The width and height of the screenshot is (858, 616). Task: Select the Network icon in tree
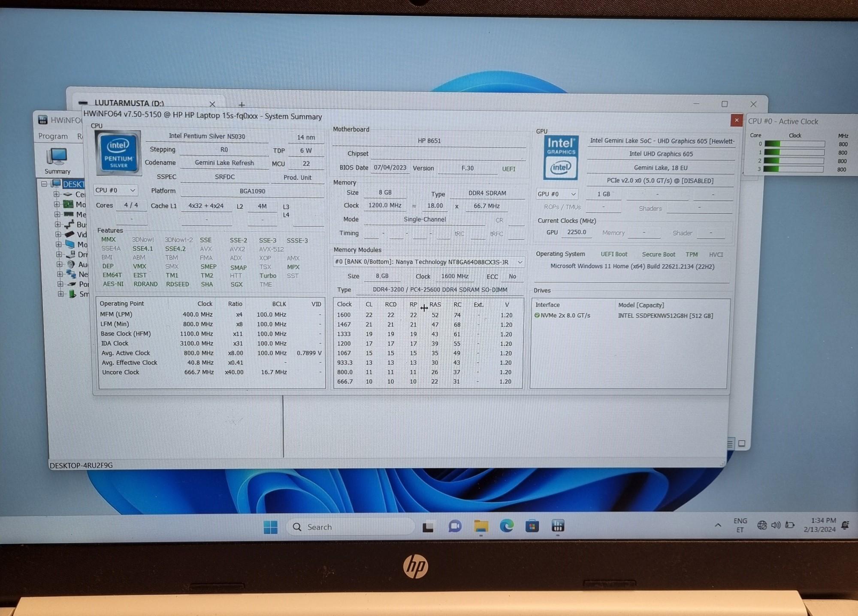point(72,274)
